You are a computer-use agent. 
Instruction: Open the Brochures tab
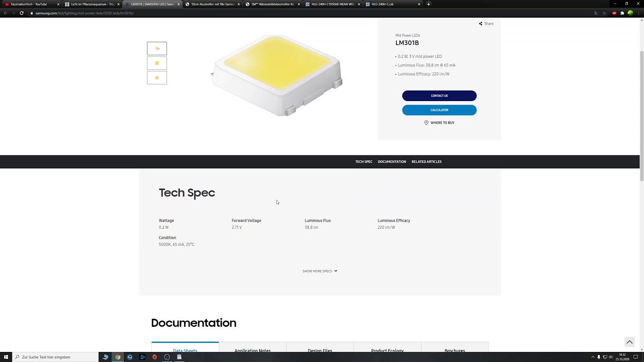455,347
